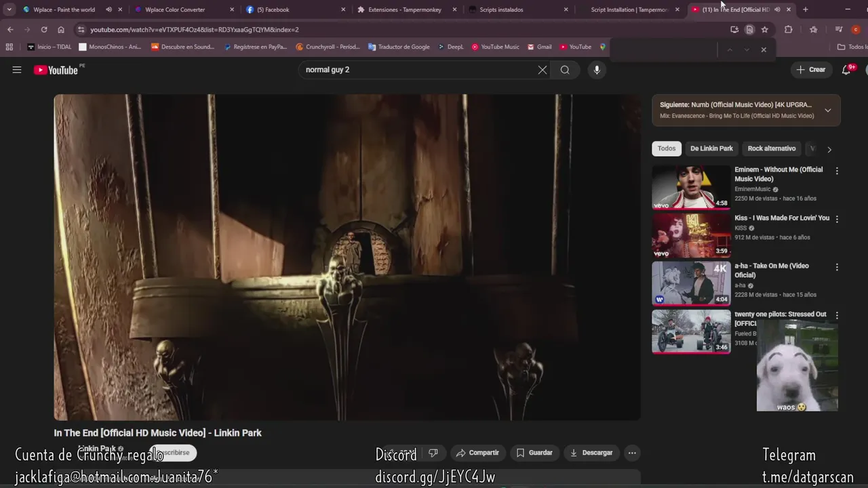Open Eminem - Without Me video title
868x488 pixels.
(x=778, y=174)
